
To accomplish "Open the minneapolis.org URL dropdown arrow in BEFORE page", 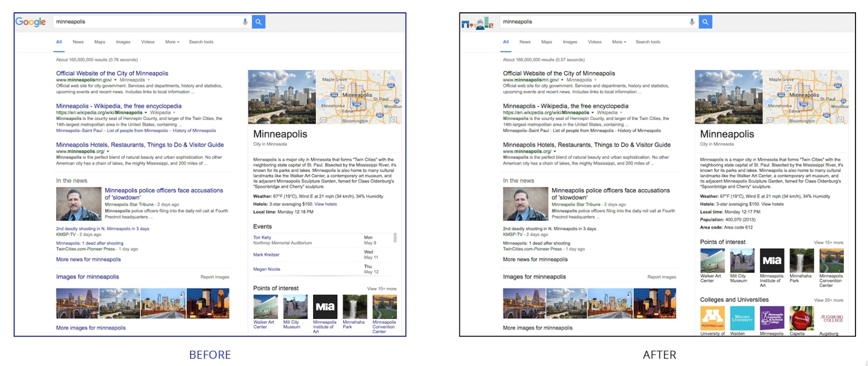I will tap(108, 151).
